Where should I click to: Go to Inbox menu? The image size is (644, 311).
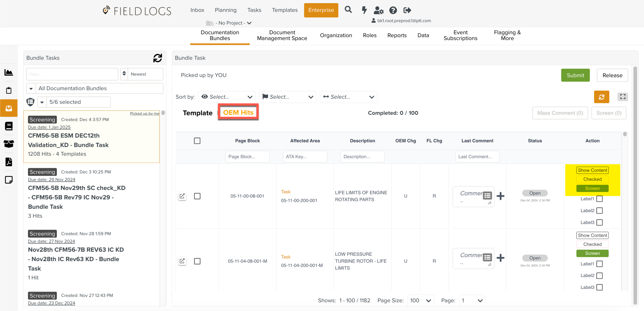[197, 10]
